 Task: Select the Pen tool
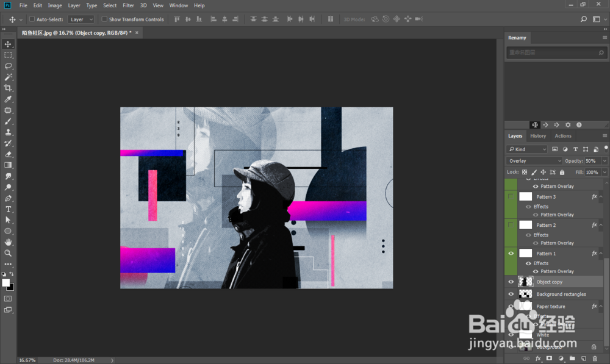tap(8, 198)
